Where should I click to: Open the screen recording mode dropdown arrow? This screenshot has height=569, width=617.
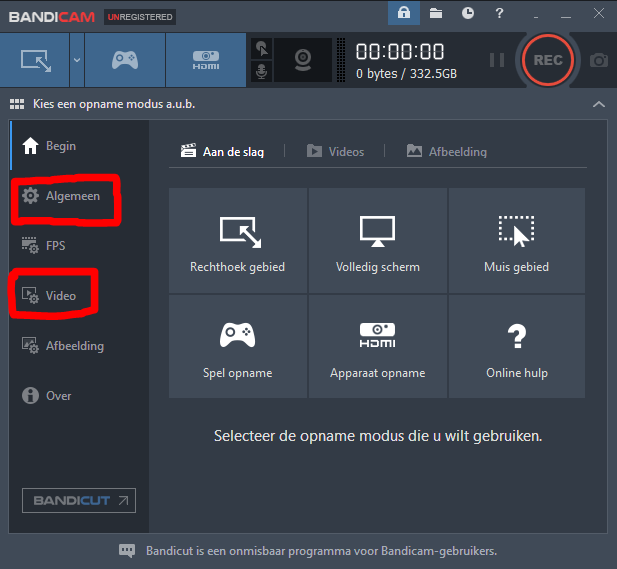(77, 60)
